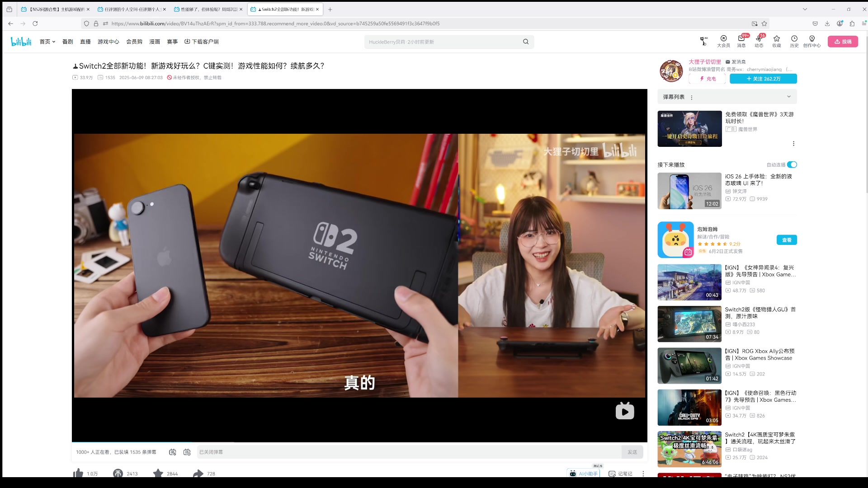Viewport: 868px width, 488px height.
Task: Give a coin to the video
Action: [118, 473]
